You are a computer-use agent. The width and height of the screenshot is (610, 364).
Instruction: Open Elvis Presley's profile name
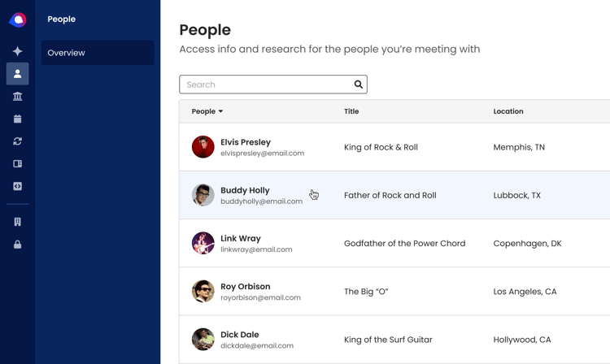pyautogui.click(x=246, y=142)
